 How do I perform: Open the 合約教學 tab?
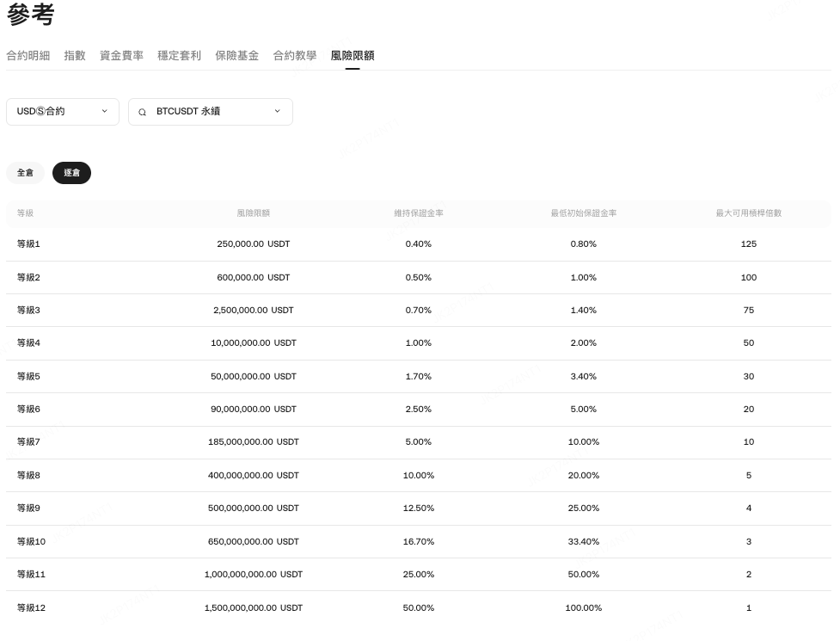click(295, 56)
